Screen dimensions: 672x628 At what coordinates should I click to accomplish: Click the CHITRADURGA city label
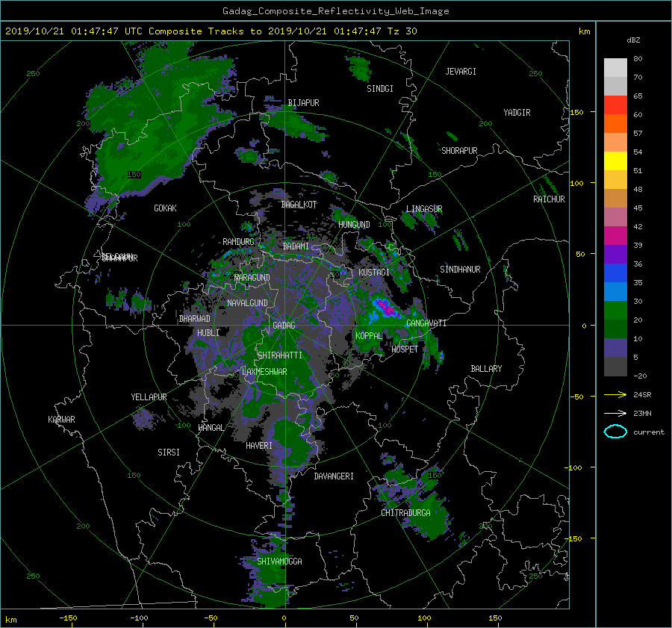[405, 512]
